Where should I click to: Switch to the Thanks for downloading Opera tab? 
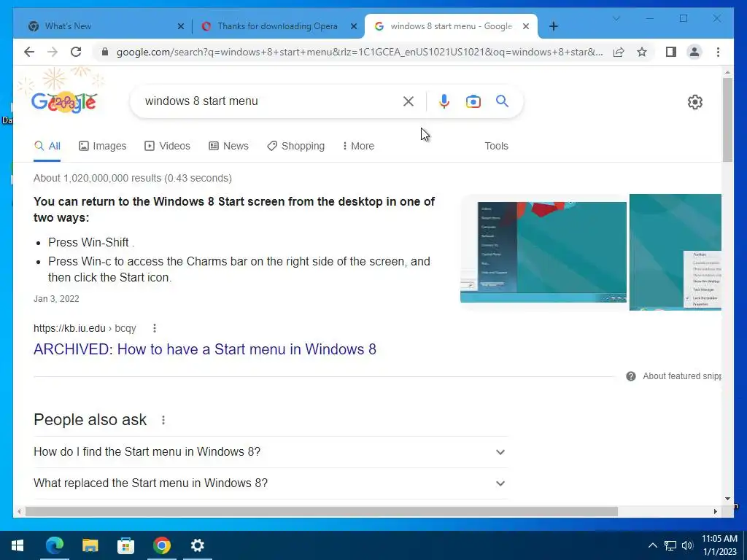278,26
